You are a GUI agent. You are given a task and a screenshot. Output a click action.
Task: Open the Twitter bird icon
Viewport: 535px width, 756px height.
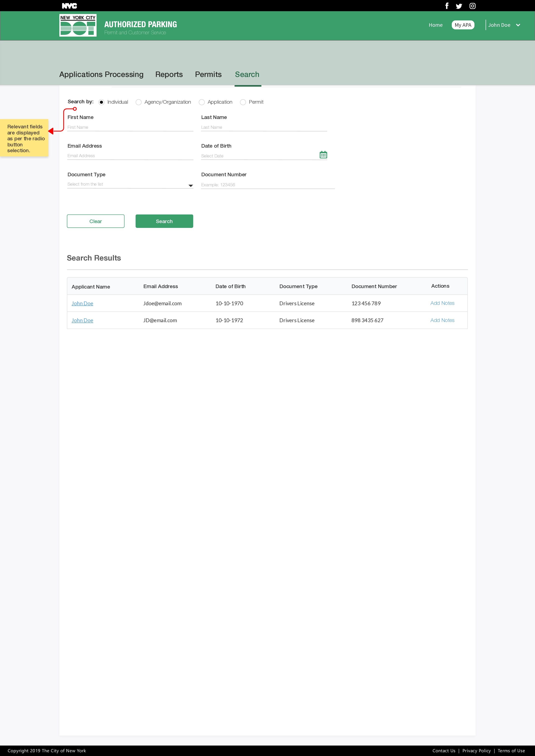pyautogui.click(x=459, y=6)
